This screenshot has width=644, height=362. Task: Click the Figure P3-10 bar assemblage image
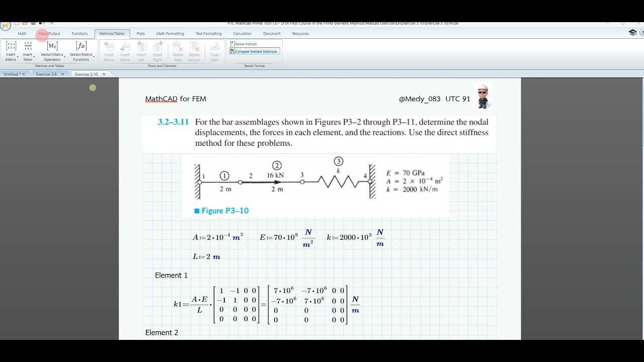(315, 186)
